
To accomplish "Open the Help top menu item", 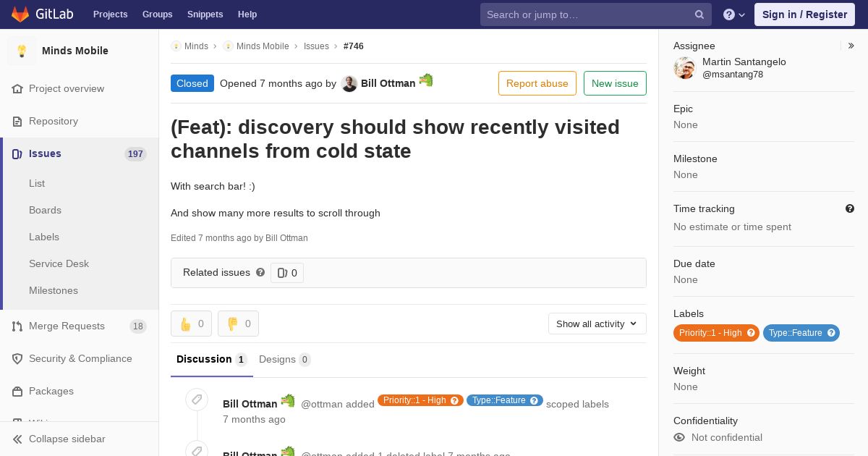I will (x=247, y=14).
